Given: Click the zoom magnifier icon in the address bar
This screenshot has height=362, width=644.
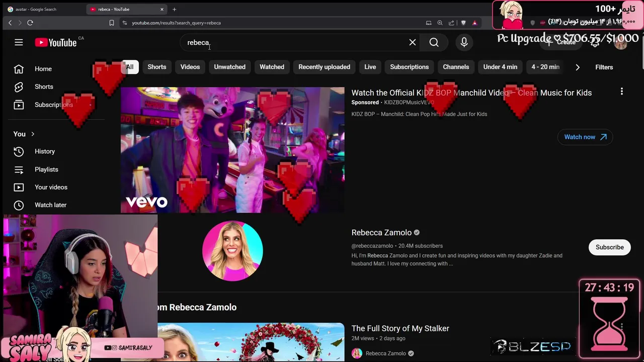Looking at the screenshot, I should click(440, 23).
